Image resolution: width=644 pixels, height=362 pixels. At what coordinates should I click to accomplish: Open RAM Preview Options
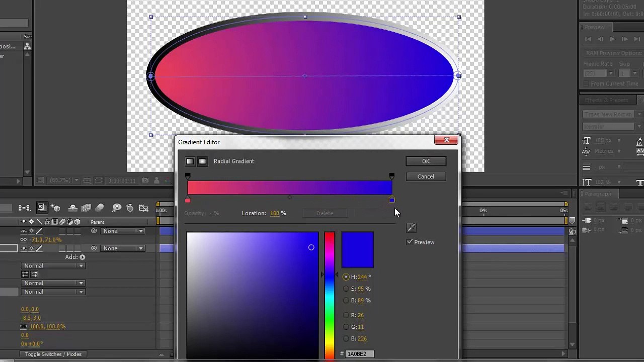tap(613, 53)
